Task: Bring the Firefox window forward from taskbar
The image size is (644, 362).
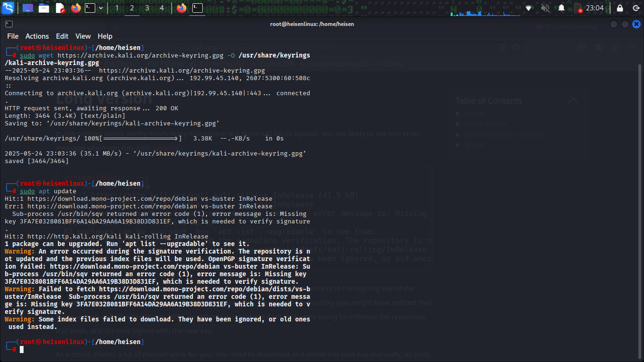Action: (x=182, y=8)
